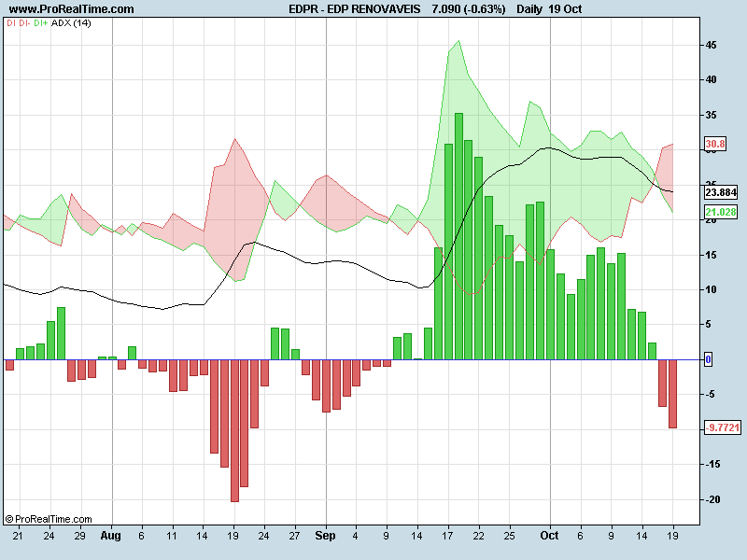The height and width of the screenshot is (560, 747).
Task: Click the -20 scale label
Action: (x=712, y=499)
